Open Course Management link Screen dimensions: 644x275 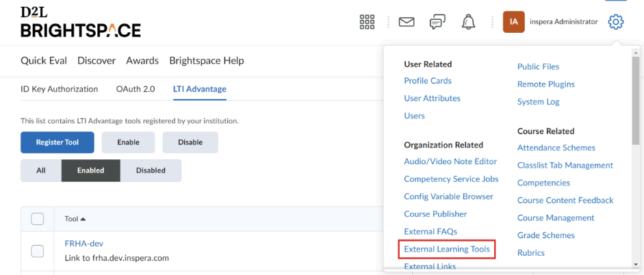[556, 218]
